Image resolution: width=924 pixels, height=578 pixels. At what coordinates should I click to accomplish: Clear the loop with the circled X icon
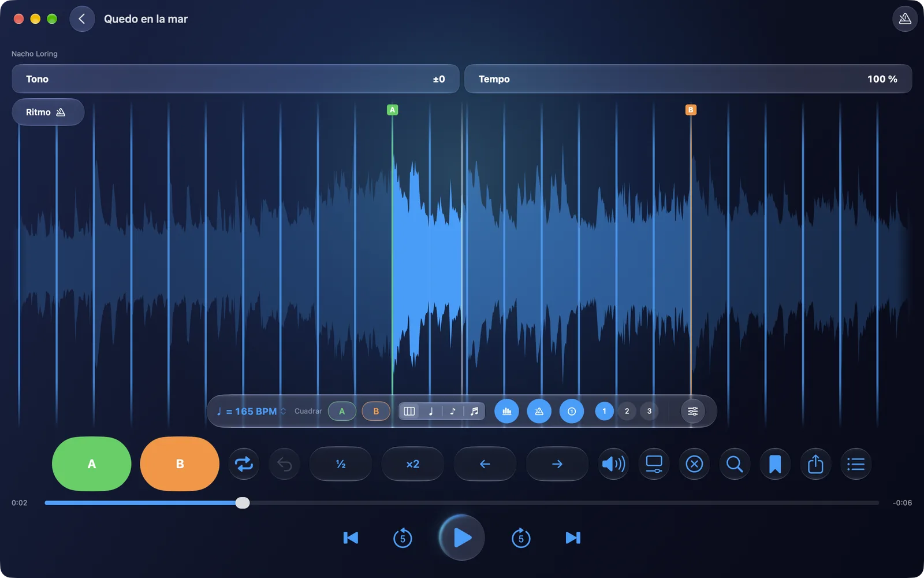[694, 464]
